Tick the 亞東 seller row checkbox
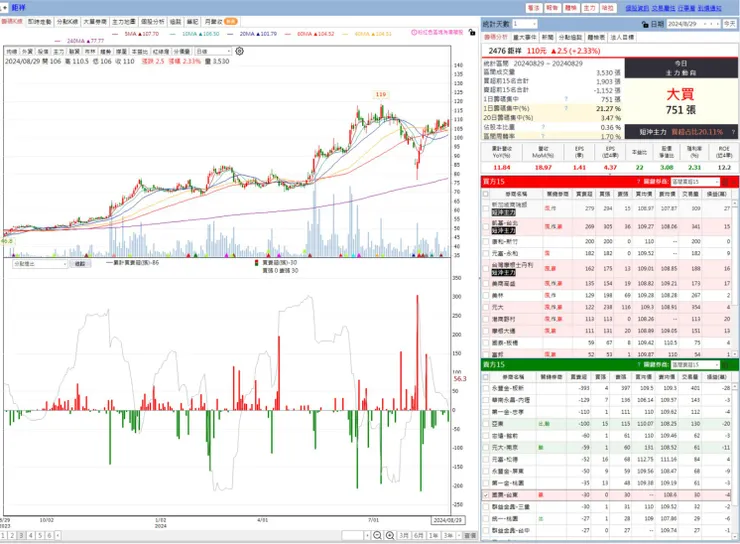Screen dimensions: 740x544 click(486, 424)
